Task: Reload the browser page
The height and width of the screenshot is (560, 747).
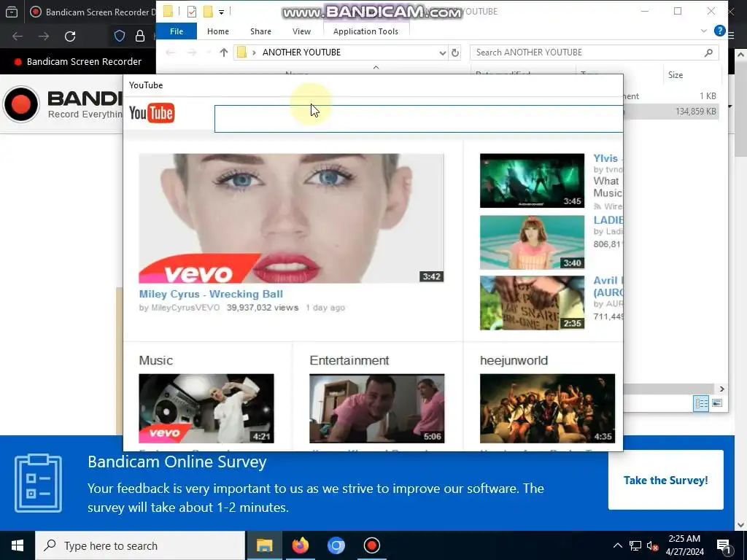Action: (x=70, y=36)
